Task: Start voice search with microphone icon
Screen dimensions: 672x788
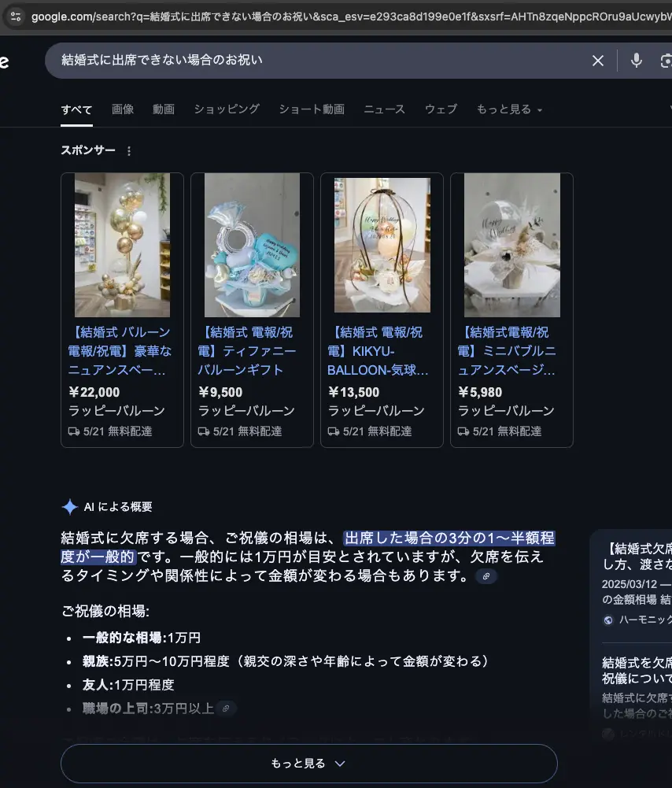Action: 636,61
